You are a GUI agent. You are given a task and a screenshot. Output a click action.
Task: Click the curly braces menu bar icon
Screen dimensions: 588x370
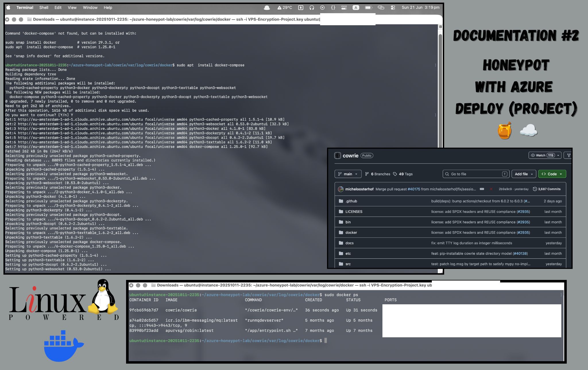[x=333, y=8]
